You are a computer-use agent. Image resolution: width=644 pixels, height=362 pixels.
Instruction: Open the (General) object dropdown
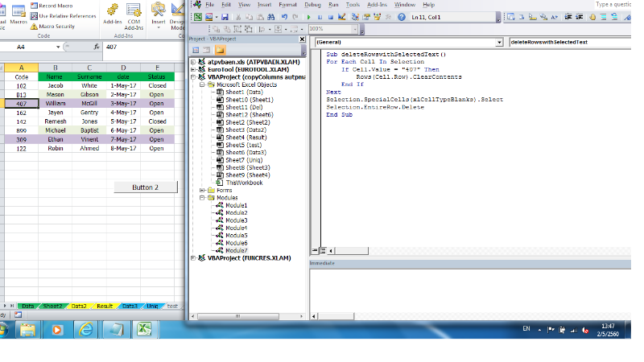[499, 42]
